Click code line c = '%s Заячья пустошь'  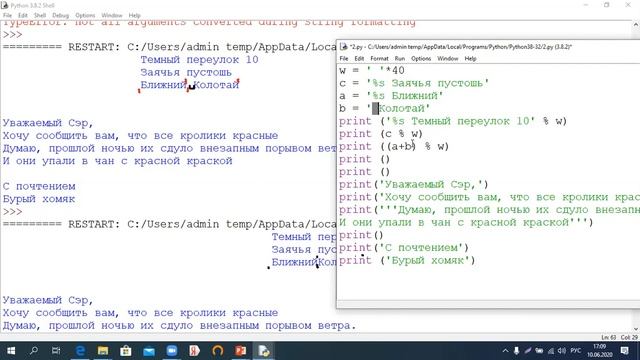(x=414, y=83)
